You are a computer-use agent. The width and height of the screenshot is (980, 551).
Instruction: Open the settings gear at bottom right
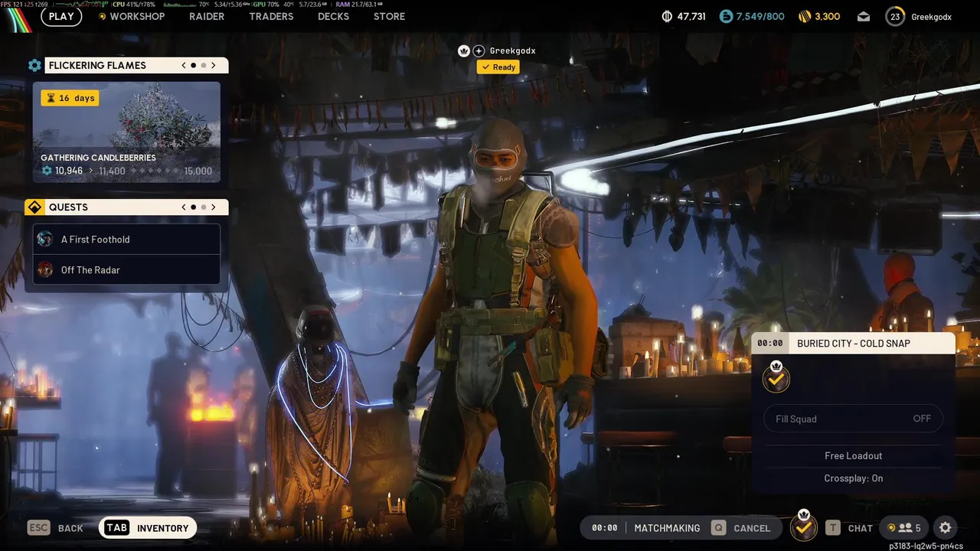click(945, 528)
